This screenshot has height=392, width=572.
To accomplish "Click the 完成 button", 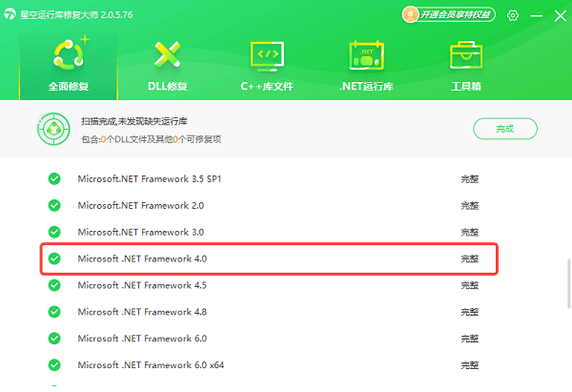I will (505, 129).
